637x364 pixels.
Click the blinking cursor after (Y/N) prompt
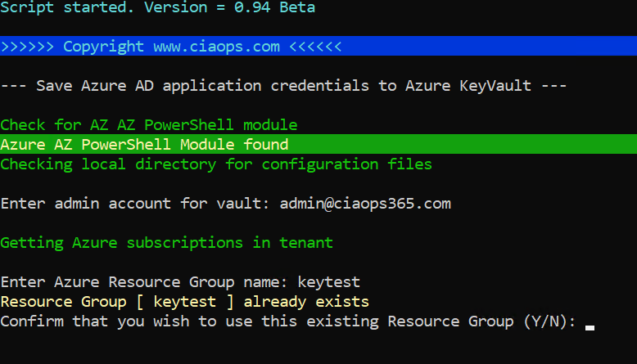(x=590, y=325)
